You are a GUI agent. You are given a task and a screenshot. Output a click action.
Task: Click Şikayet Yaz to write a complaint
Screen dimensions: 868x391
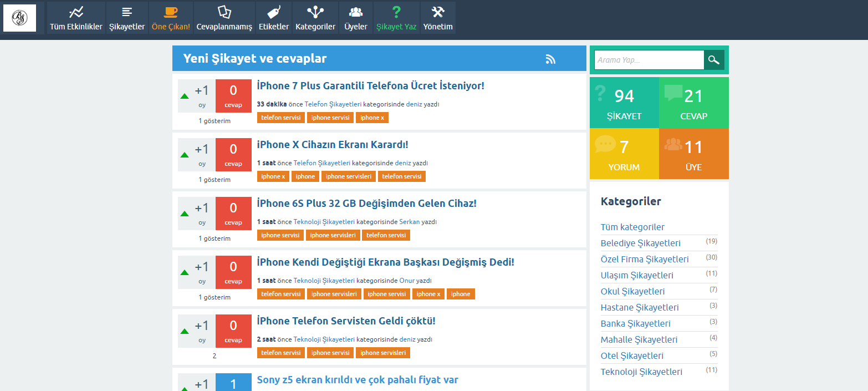[396, 18]
